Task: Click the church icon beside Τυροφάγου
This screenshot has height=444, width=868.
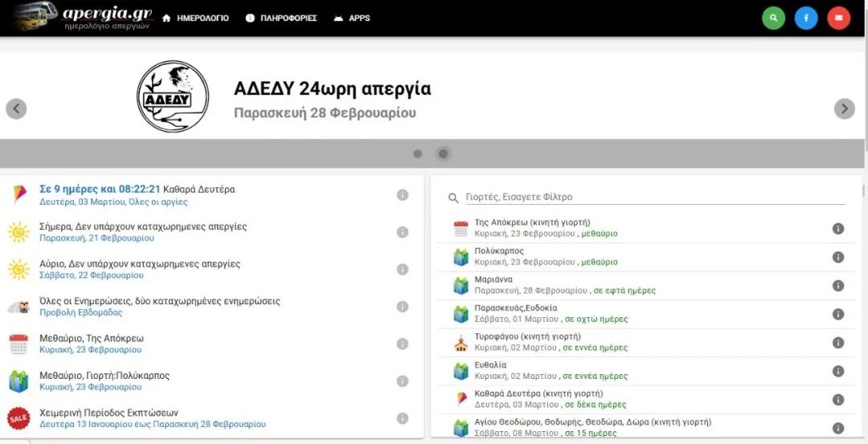Action: 461,344
